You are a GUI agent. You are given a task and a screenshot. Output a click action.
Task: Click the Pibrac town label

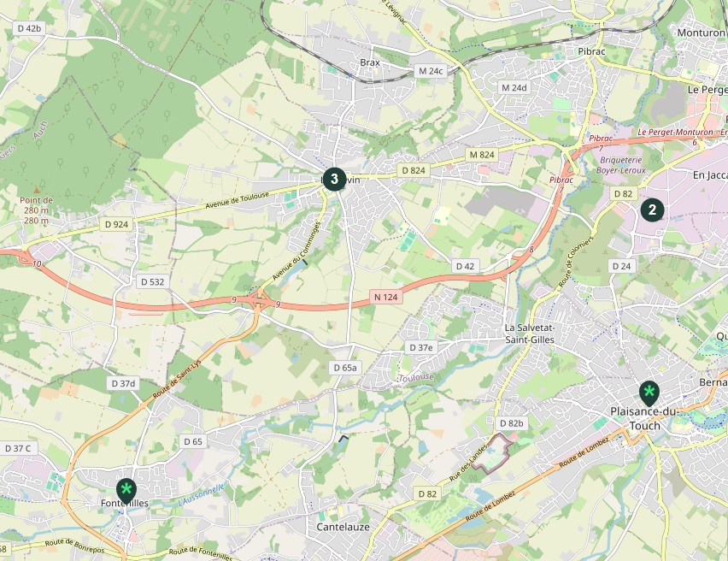click(591, 51)
